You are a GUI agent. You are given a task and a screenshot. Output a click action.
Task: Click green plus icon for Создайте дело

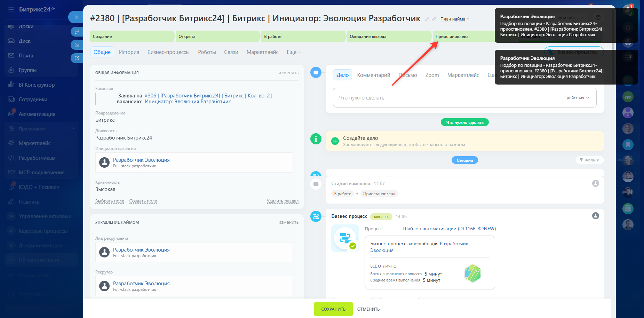point(335,141)
